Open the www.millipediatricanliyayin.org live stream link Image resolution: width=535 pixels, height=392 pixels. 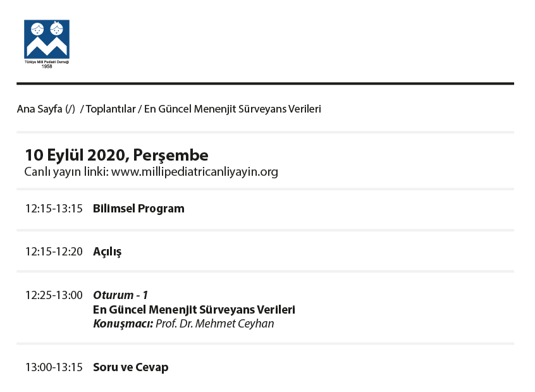point(195,171)
